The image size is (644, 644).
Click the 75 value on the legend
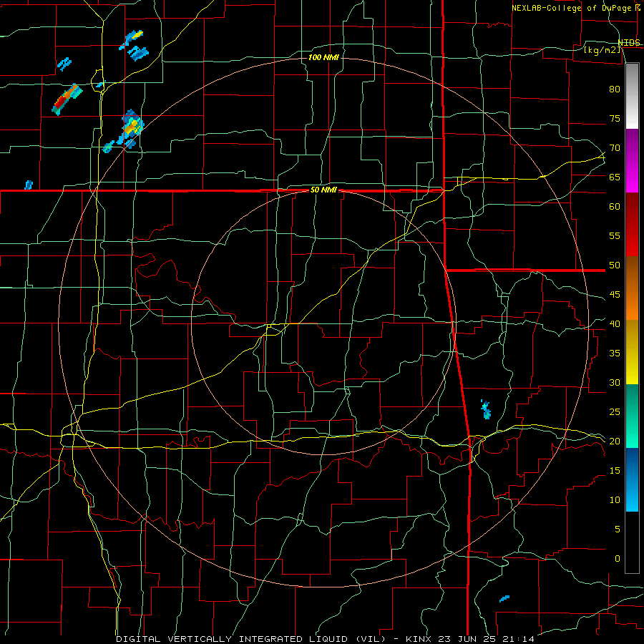click(615, 118)
